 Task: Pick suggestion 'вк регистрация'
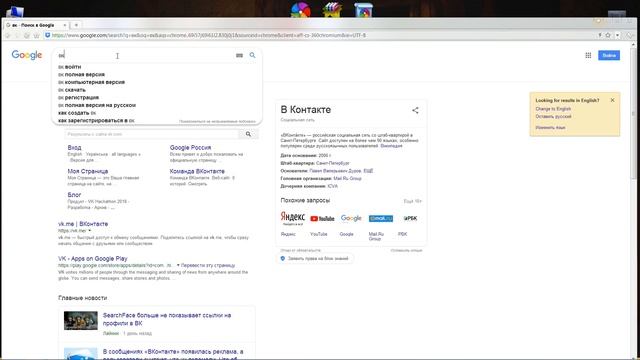78,98
